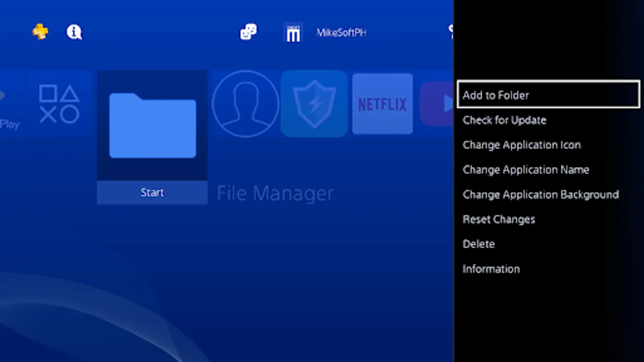Launch the shield lightning app tile

click(314, 104)
